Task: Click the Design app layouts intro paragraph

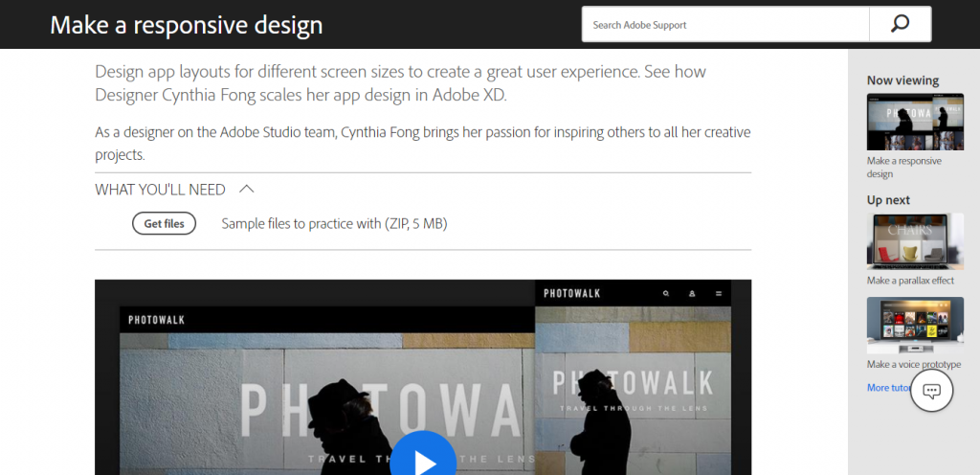Action: (401, 83)
